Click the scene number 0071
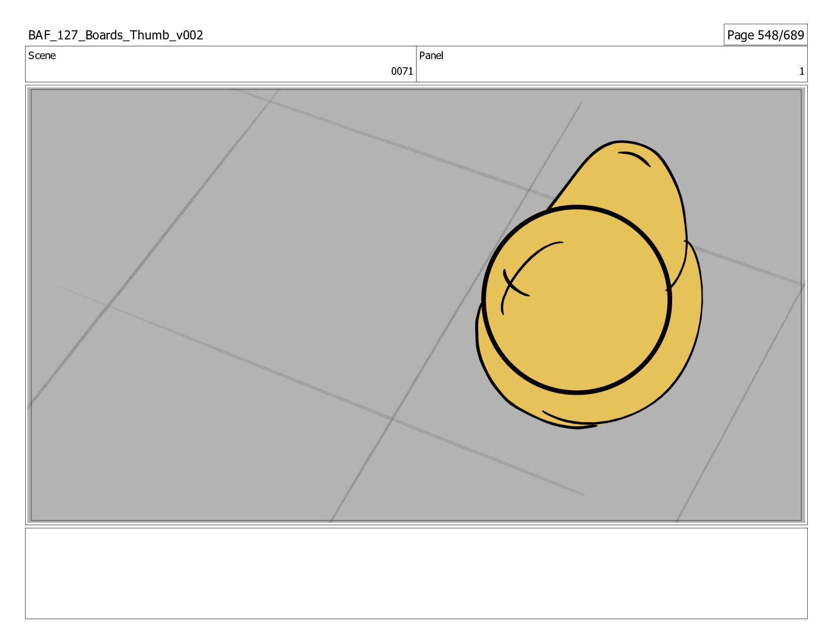Viewport: 834px width, 644px height. (x=402, y=71)
